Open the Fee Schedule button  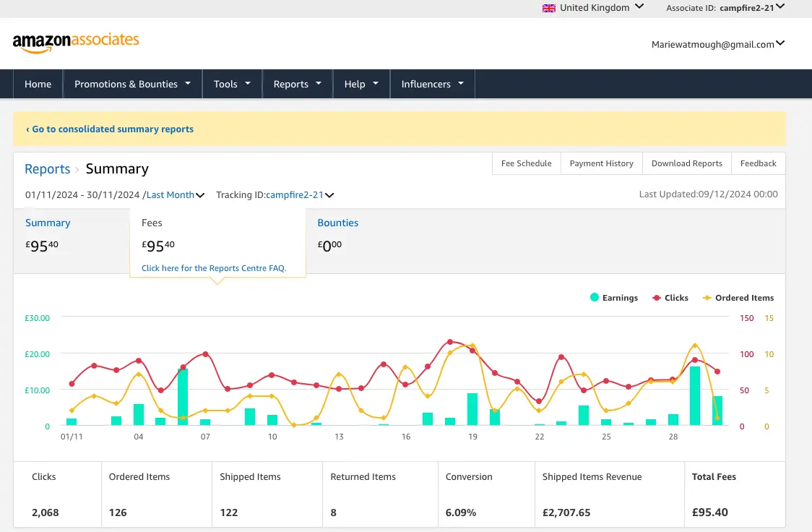[526, 163]
